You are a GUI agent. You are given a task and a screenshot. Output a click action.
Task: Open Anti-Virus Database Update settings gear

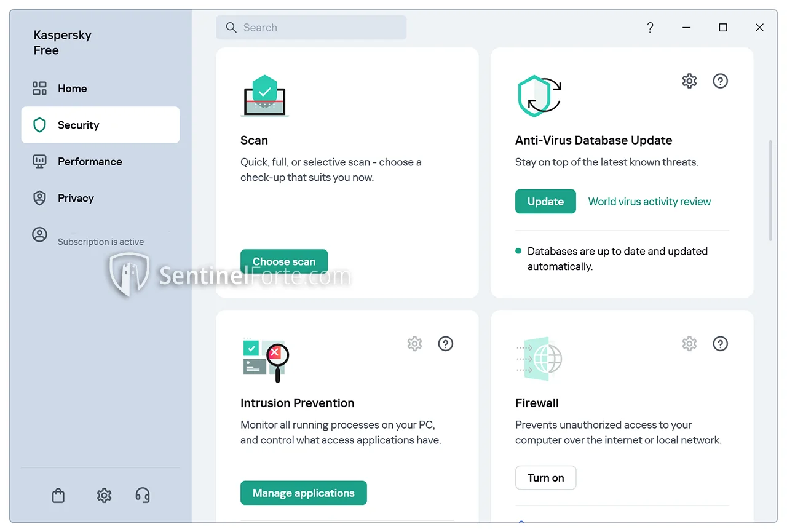tap(689, 81)
